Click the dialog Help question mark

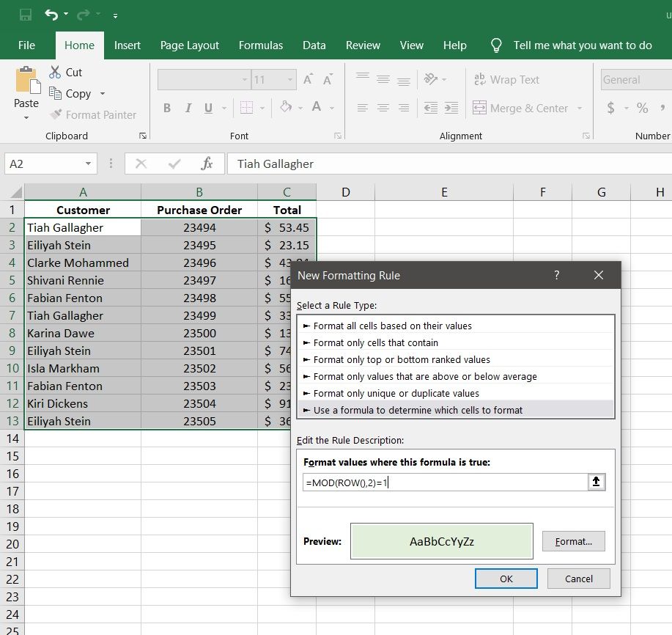[x=557, y=276]
